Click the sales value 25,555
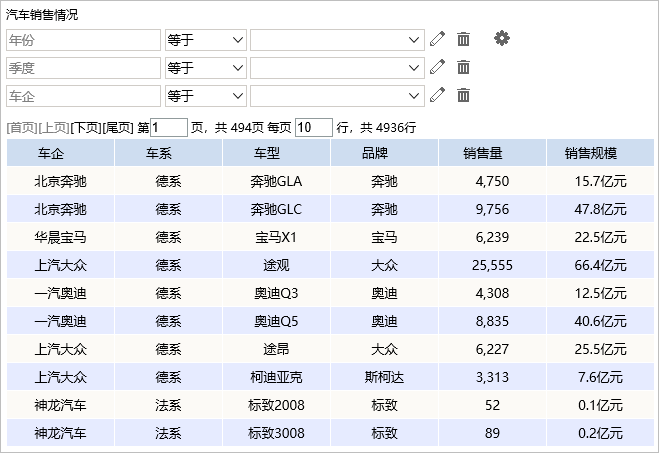Image resolution: width=659 pixels, height=453 pixels. [x=493, y=265]
